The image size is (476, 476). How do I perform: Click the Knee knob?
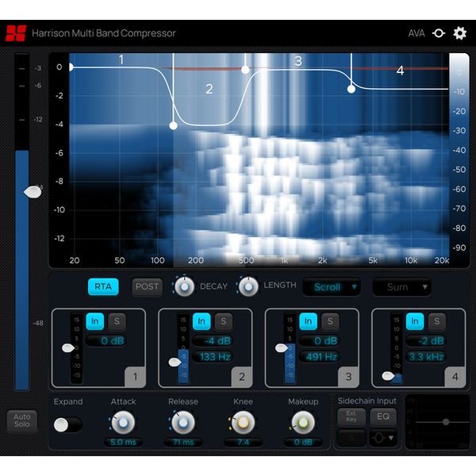pyautogui.click(x=243, y=422)
